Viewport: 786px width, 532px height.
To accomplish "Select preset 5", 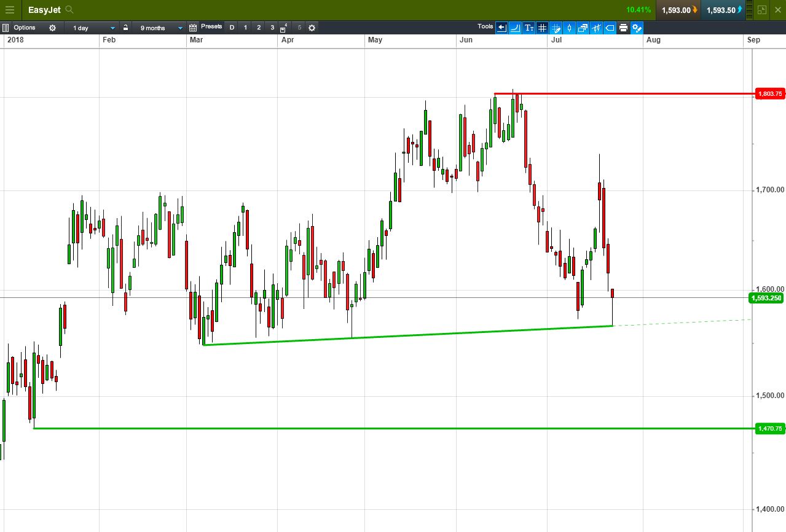I will coord(299,28).
